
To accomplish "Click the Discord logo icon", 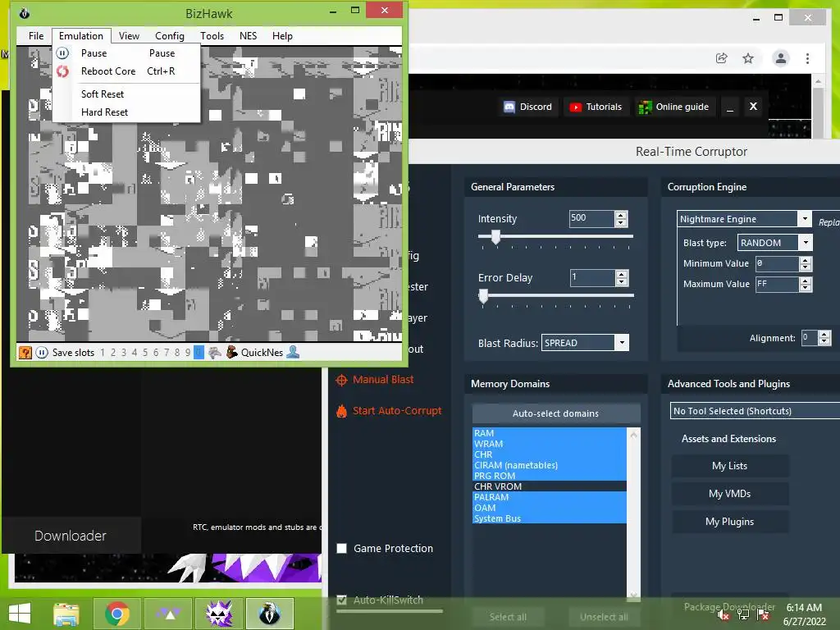I will (x=509, y=107).
